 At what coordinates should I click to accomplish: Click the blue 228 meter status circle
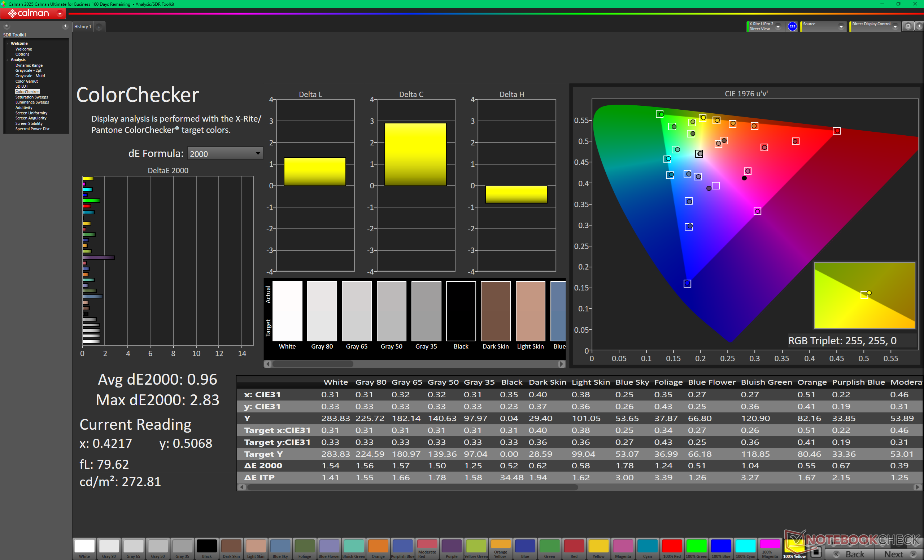(792, 26)
